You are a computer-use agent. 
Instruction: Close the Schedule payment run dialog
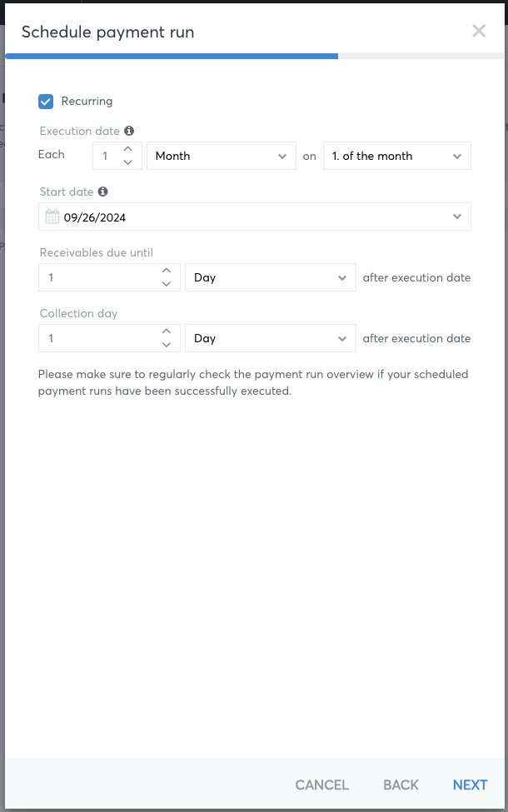click(x=479, y=31)
